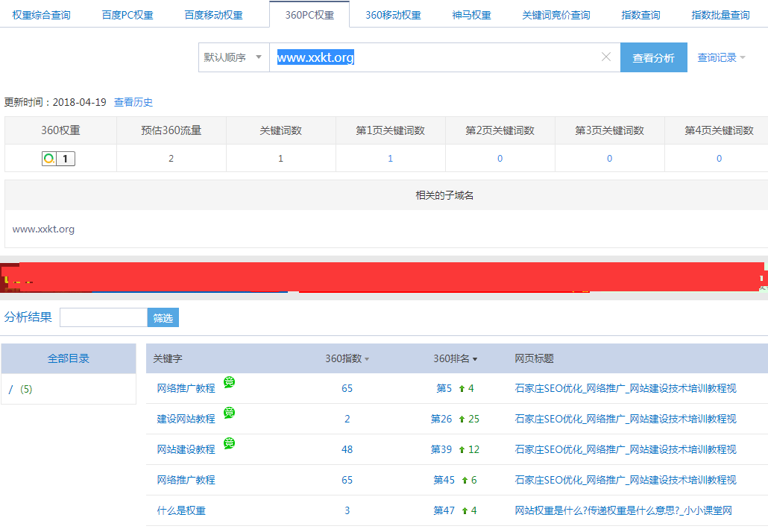The image size is (768, 532).
Task: Click the 预估360流量 value 2
Action: (x=171, y=158)
